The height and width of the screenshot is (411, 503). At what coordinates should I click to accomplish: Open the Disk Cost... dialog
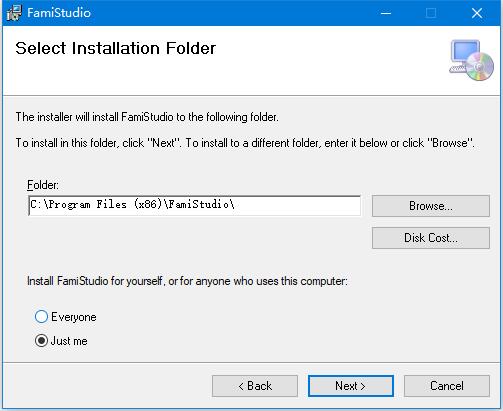click(431, 238)
